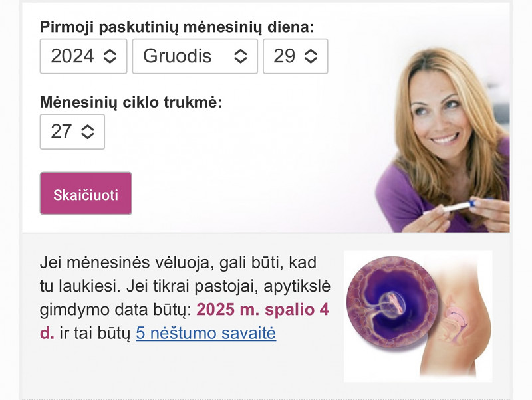The image size is (532, 400).
Task: Click the Pirmoji paskutinių mėnesinių diena label
Action: pyautogui.click(x=177, y=27)
